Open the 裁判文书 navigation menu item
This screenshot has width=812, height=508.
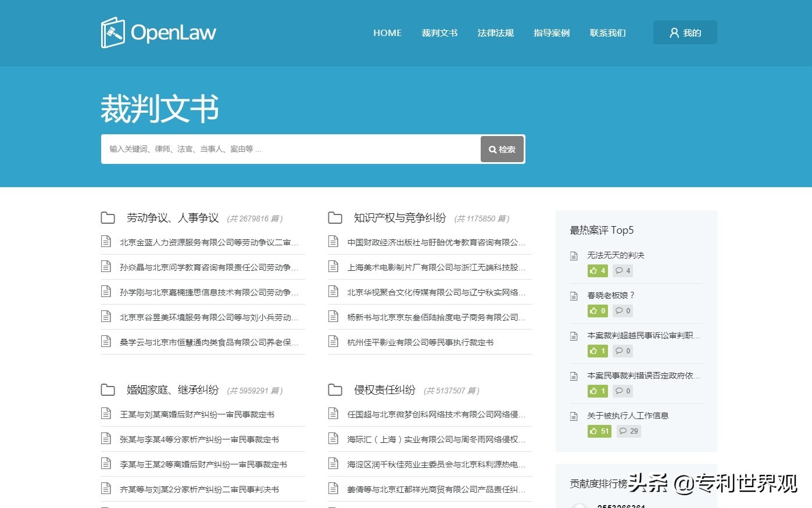(x=439, y=33)
